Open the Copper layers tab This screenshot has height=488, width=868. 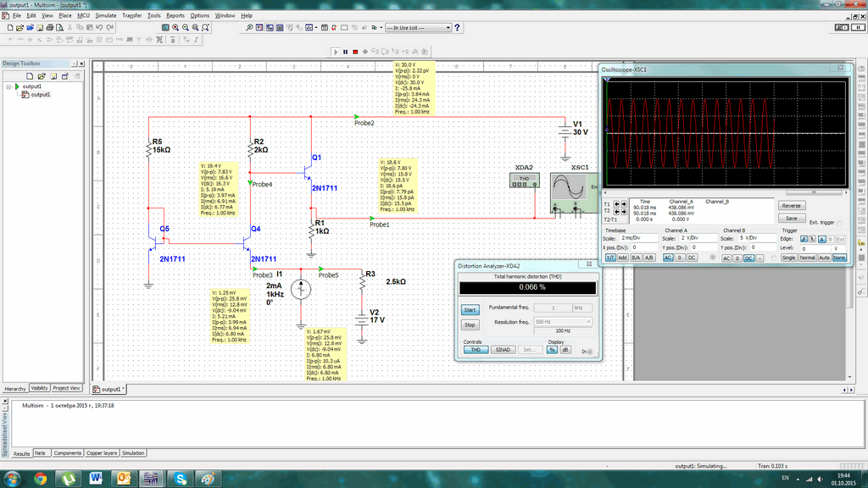(x=102, y=453)
